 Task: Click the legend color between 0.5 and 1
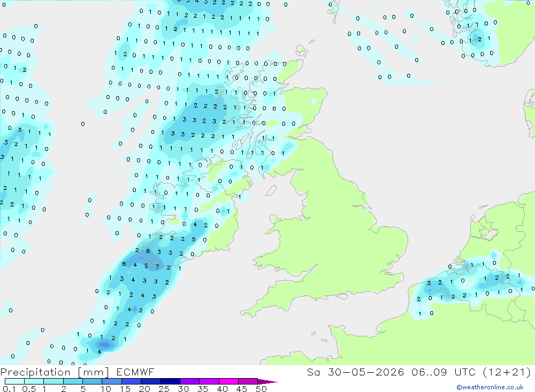(34, 381)
